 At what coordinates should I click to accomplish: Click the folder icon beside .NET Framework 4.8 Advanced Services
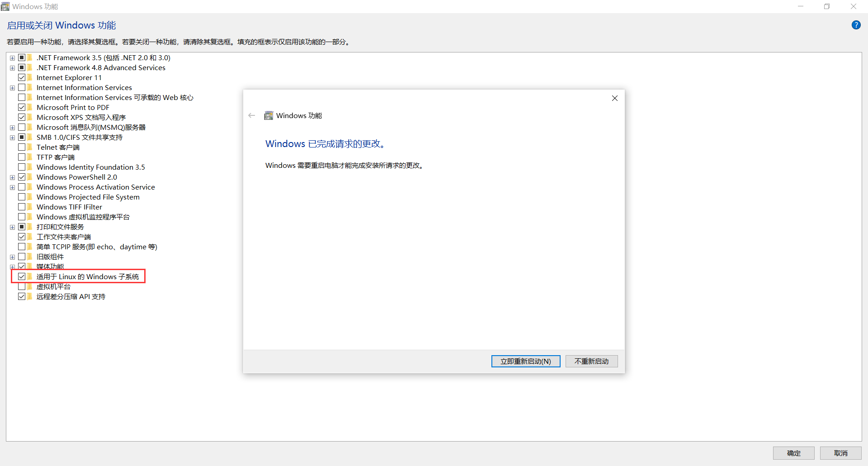coord(30,67)
